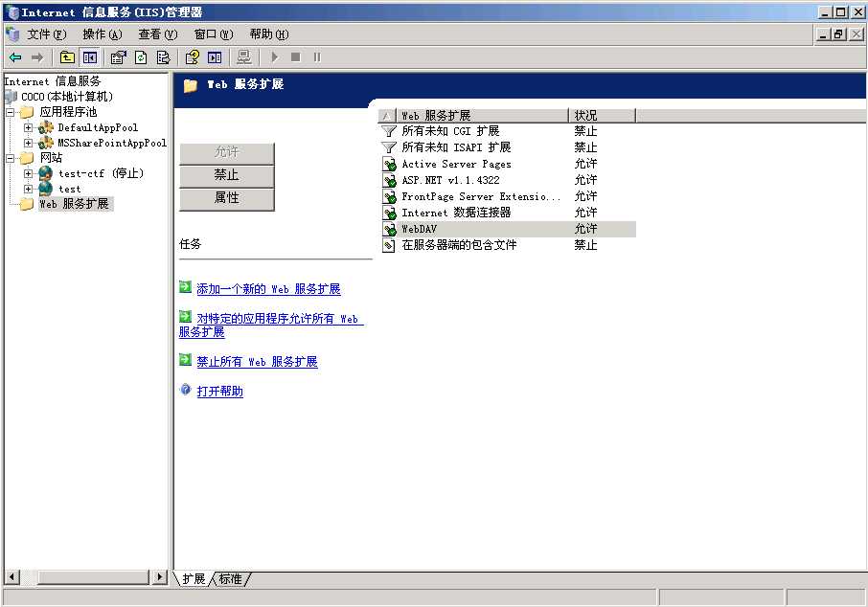The image size is (868, 607).
Task: Sort by the Web 服务扩展 column header
Action: [482, 115]
